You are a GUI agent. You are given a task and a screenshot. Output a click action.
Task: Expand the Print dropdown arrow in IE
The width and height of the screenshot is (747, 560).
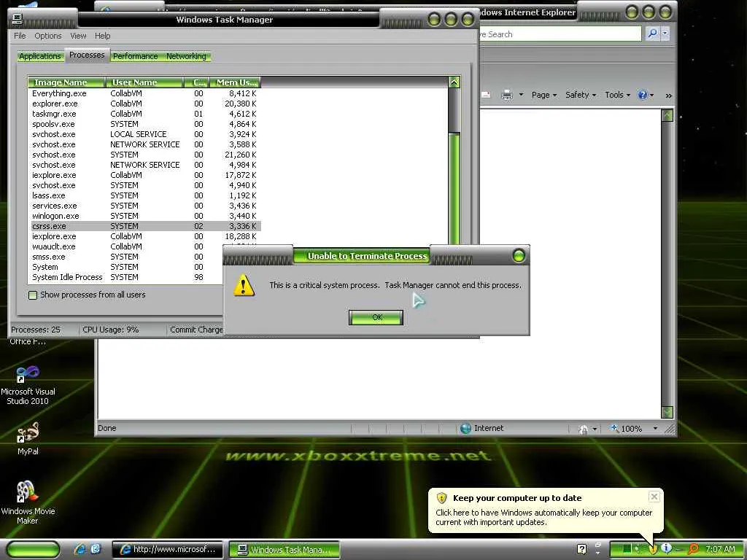(521, 95)
